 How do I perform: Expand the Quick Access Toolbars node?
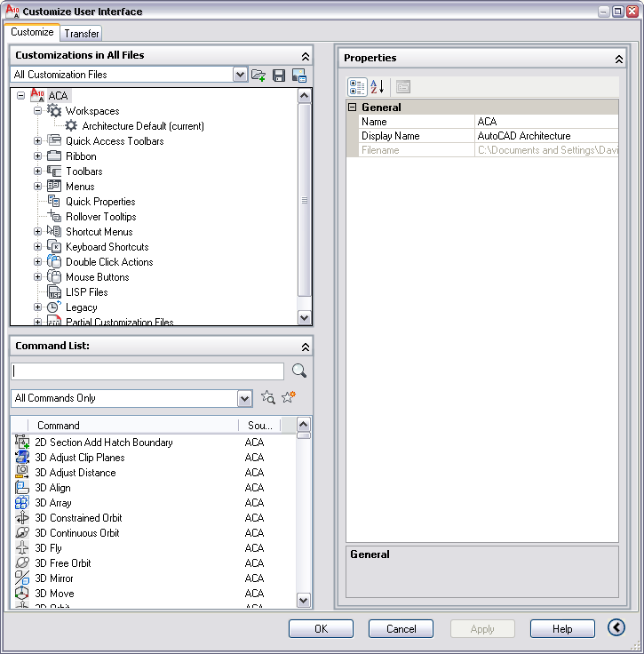[x=37, y=141]
